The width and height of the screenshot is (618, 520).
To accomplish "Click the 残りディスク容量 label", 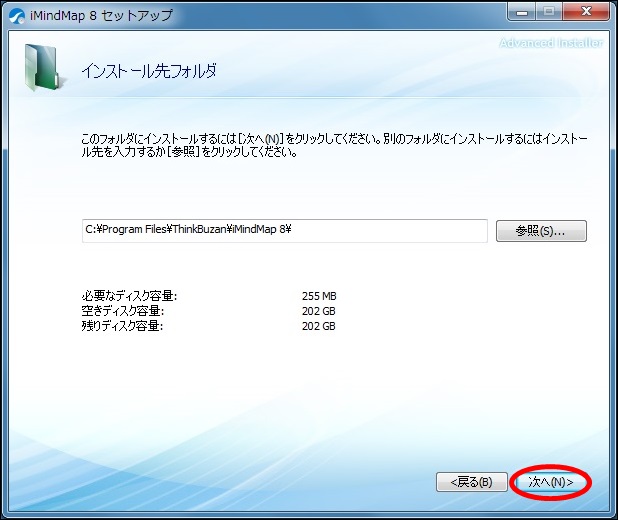I will (122, 326).
